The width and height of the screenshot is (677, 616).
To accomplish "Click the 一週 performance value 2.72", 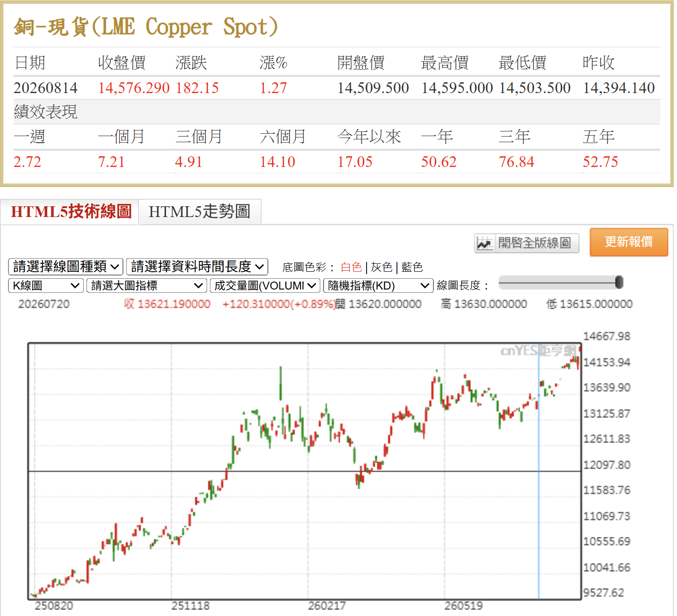I will (x=27, y=162).
